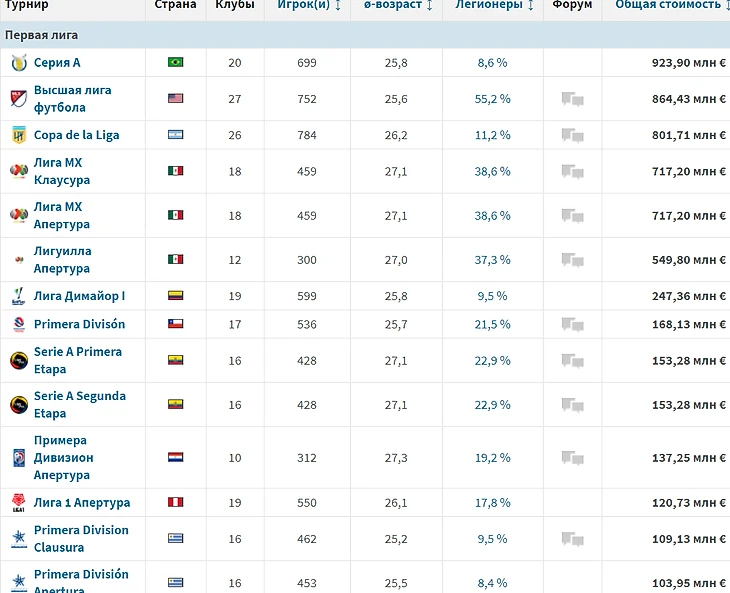
Task: Click the Серия А league logo
Action: [19, 62]
